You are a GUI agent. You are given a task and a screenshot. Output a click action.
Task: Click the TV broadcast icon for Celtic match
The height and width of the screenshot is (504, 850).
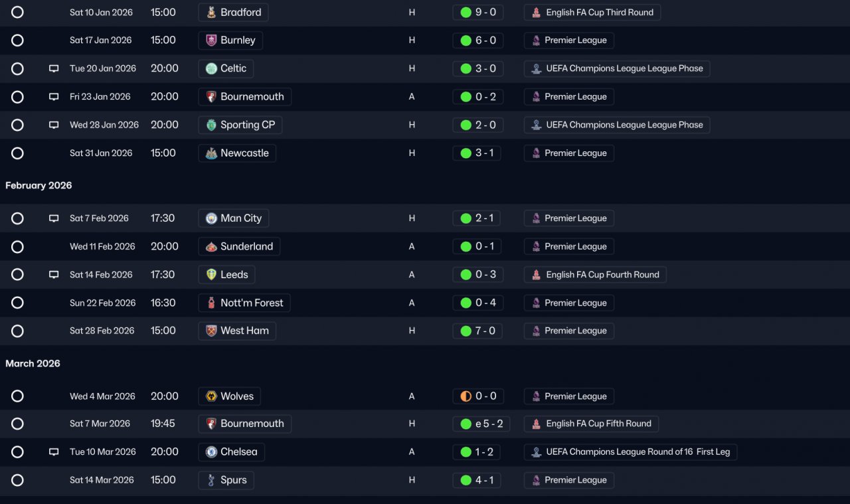click(x=54, y=68)
